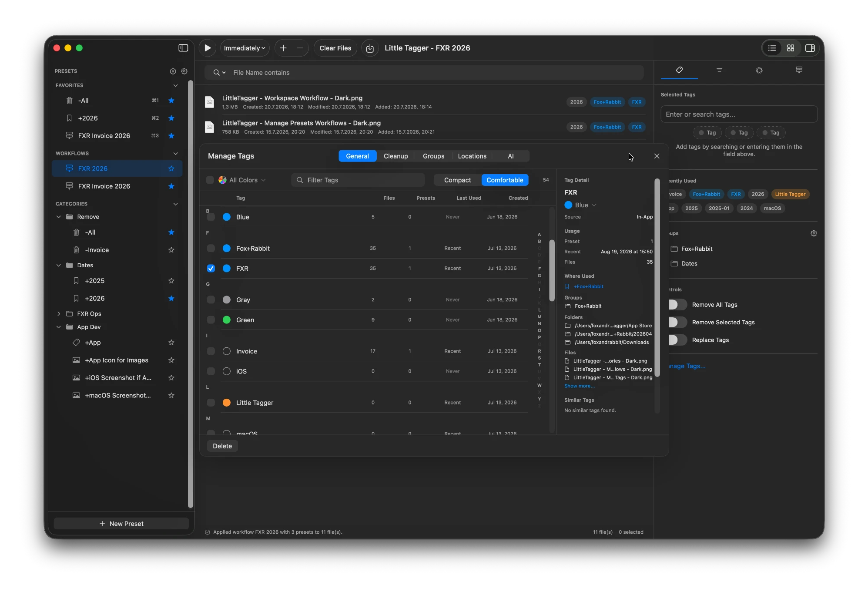Click search magnifier icon in file filter
Screen dimensions: 868x592
[216, 73]
